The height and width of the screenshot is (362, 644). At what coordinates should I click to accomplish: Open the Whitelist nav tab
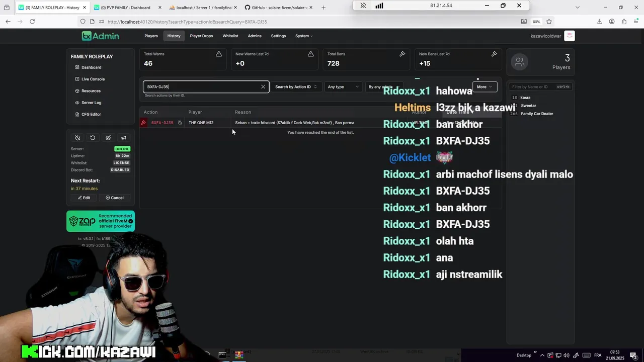[x=230, y=36]
